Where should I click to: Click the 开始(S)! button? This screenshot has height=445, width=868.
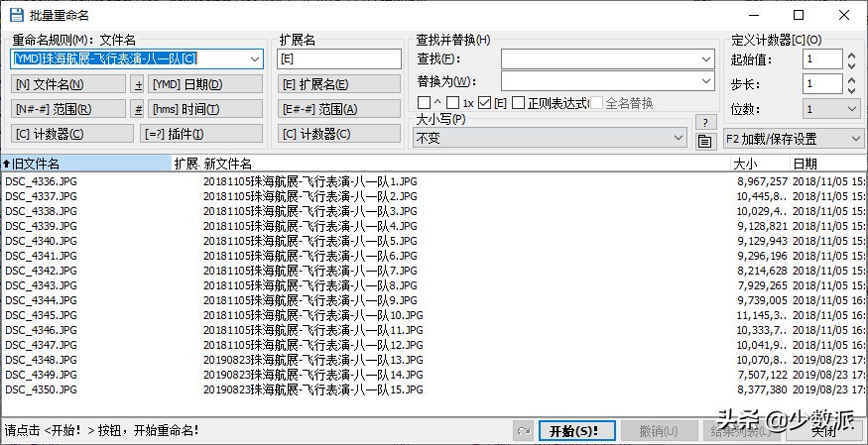point(576,431)
